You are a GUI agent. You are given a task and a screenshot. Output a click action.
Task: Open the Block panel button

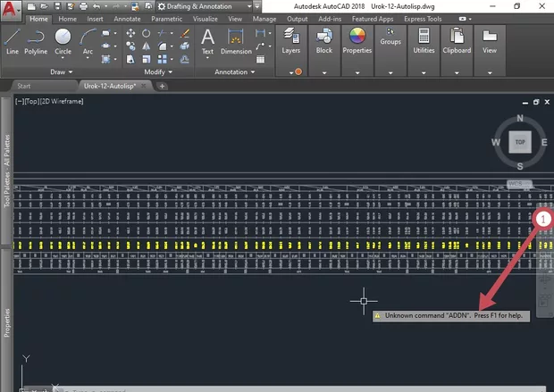[324, 40]
